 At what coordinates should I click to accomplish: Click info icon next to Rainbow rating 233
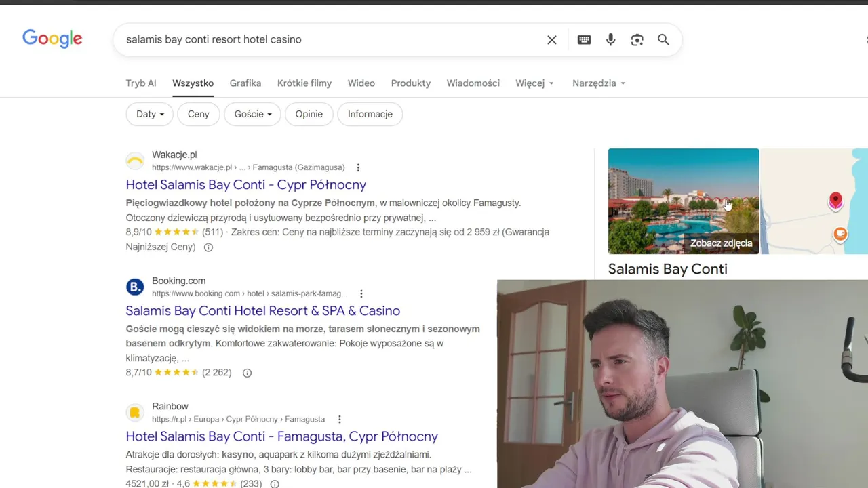pyautogui.click(x=275, y=484)
